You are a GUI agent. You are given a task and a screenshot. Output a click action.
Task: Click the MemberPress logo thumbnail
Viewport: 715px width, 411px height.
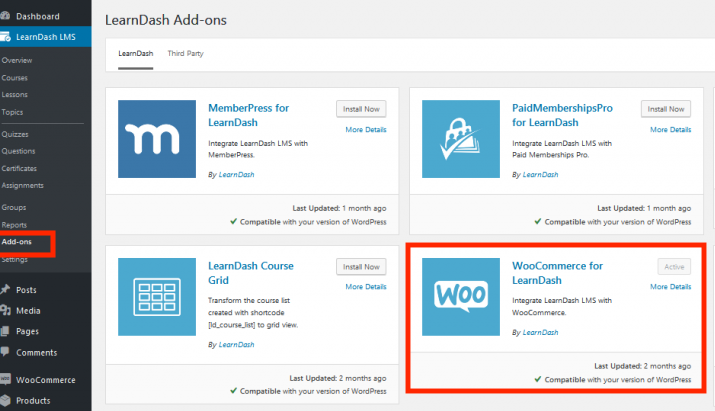[157, 139]
